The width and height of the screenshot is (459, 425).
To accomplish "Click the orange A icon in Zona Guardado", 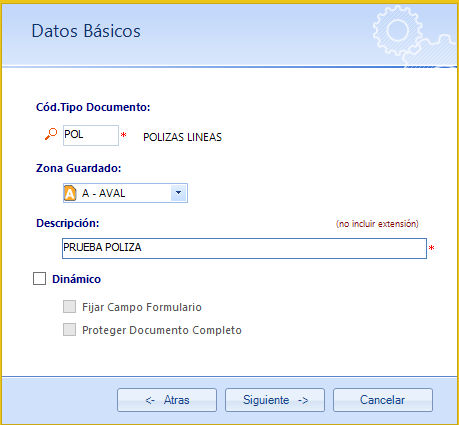I will [x=70, y=193].
